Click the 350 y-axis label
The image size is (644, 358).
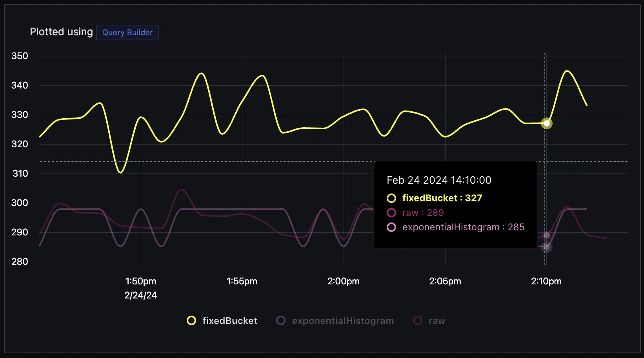(20, 56)
